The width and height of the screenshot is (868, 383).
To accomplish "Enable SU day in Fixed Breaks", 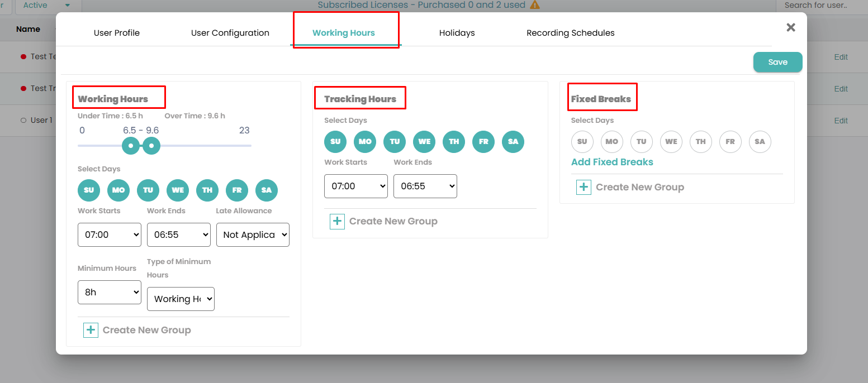I will 582,142.
